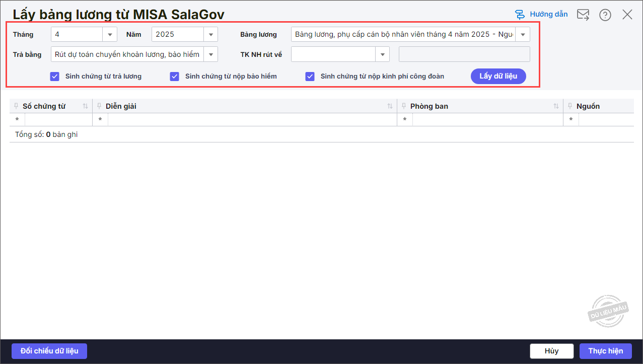Viewport: 643px width, 364px height.
Task: Open the help question mark icon
Action: (x=605, y=15)
